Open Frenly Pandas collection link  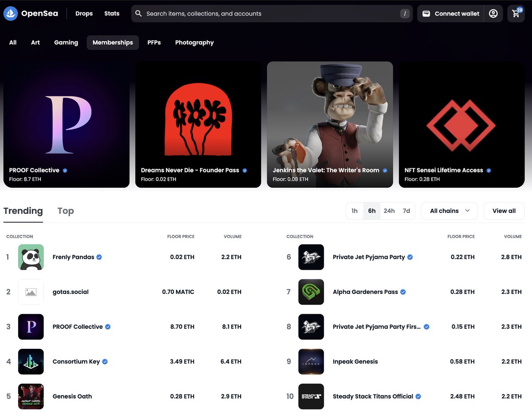pyautogui.click(x=73, y=257)
